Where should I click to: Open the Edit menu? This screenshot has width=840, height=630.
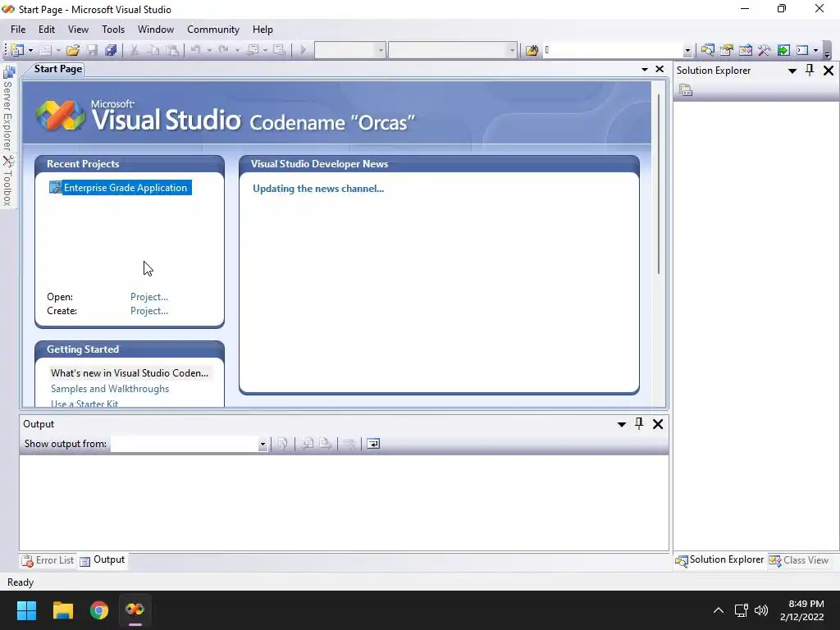point(47,30)
